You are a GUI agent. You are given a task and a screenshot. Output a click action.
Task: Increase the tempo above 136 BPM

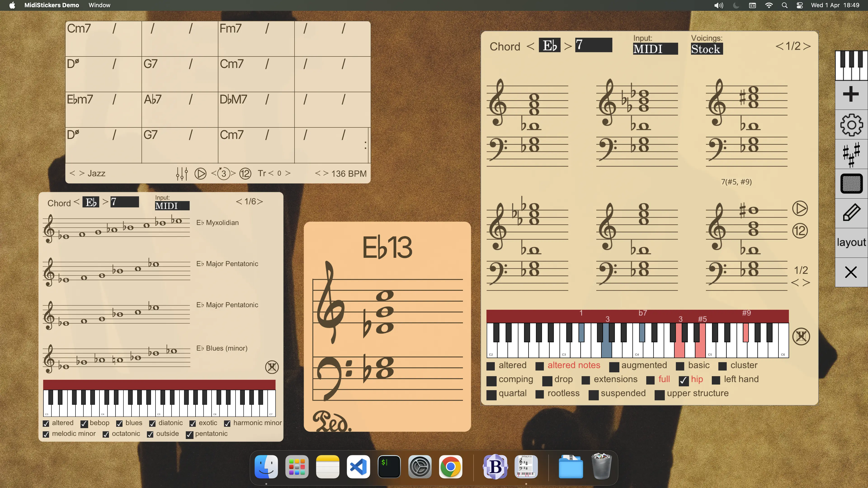[325, 173]
